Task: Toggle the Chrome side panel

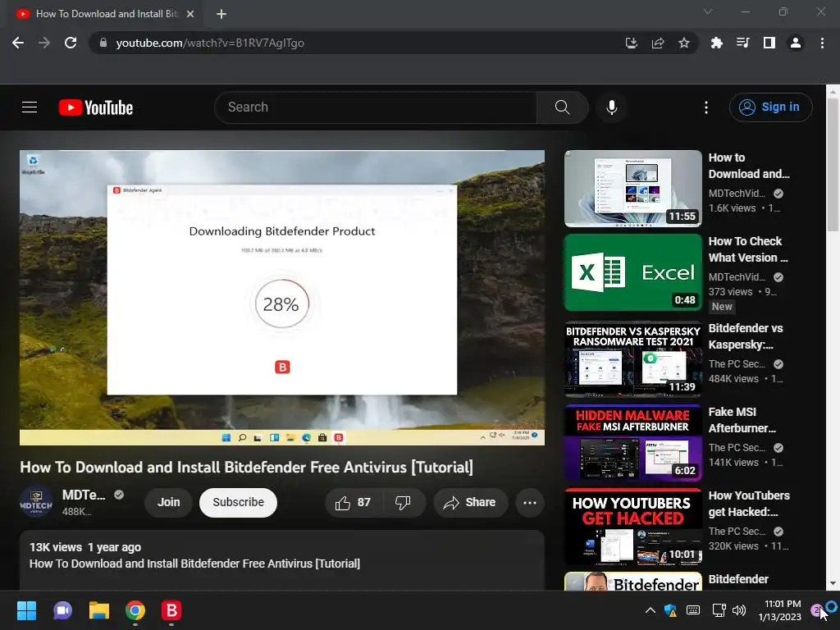Action: coord(769,43)
